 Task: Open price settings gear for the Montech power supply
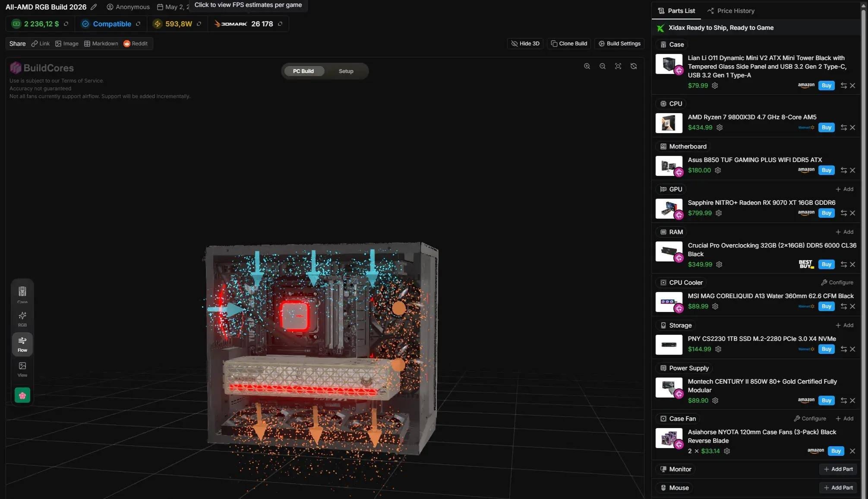[x=715, y=400]
